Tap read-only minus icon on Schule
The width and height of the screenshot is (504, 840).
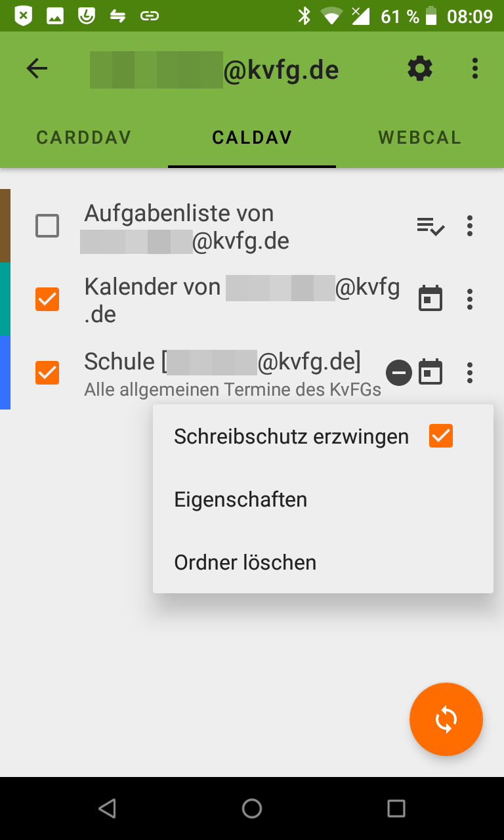398,373
